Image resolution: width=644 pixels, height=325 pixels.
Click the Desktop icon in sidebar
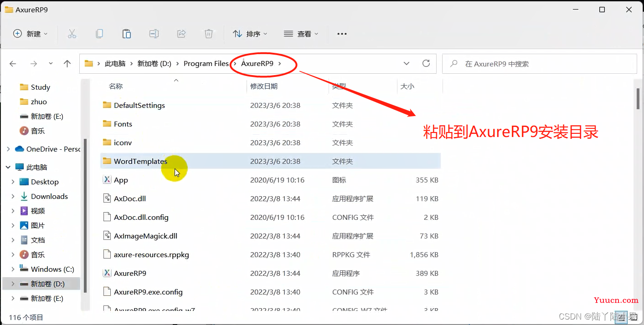pos(24,182)
